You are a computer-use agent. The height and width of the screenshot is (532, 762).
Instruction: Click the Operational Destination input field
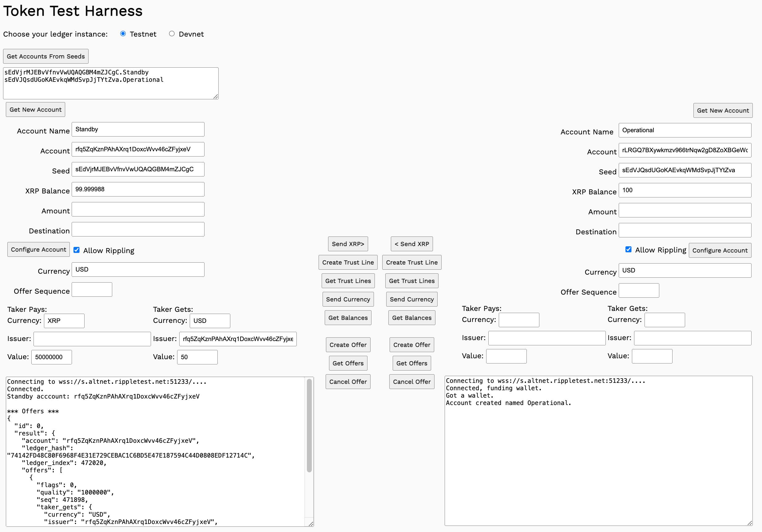tap(685, 230)
